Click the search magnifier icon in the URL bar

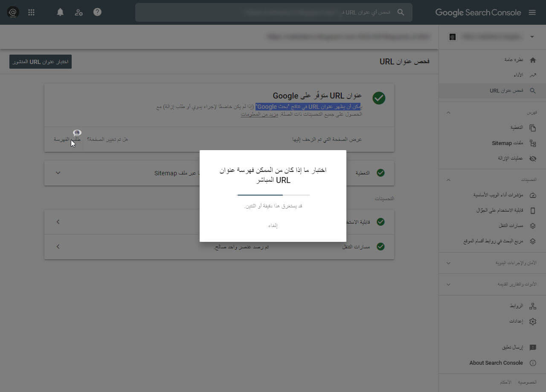coord(401,12)
